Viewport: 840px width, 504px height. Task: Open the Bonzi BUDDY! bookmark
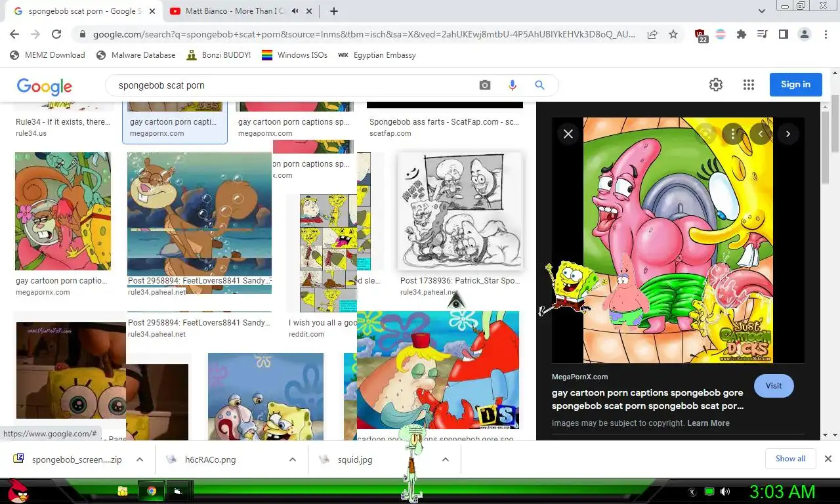[219, 55]
